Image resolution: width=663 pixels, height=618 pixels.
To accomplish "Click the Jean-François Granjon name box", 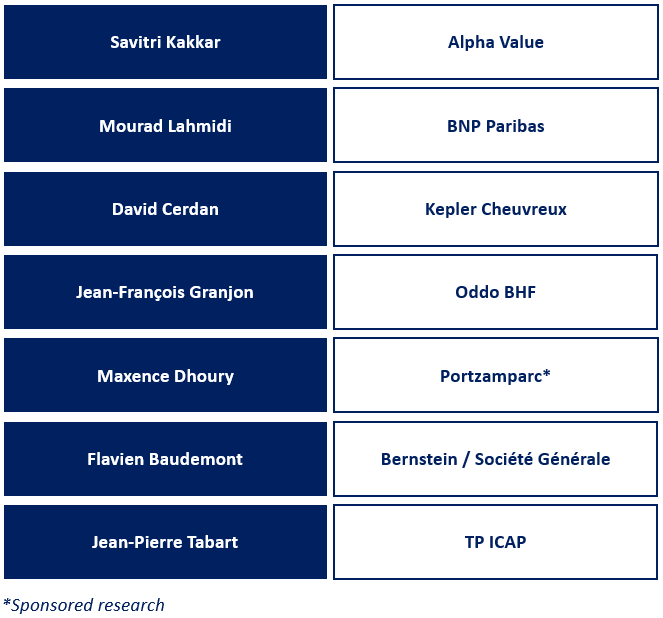I will (x=165, y=292).
